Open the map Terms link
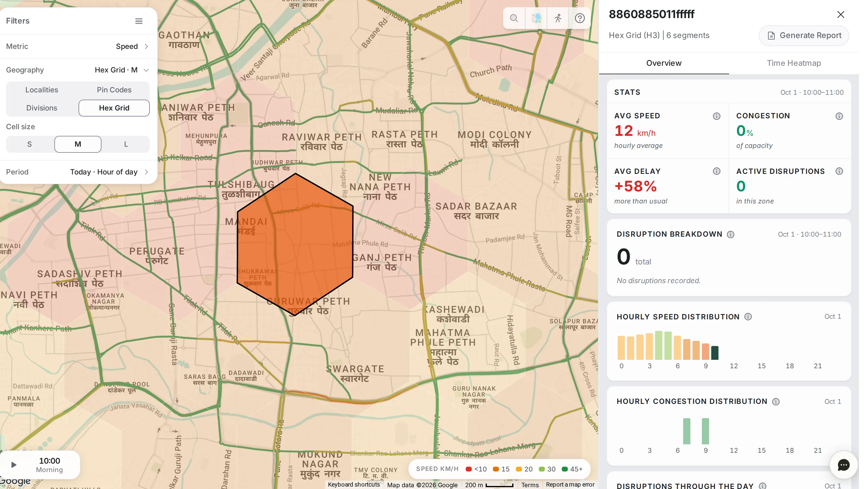 (530, 485)
